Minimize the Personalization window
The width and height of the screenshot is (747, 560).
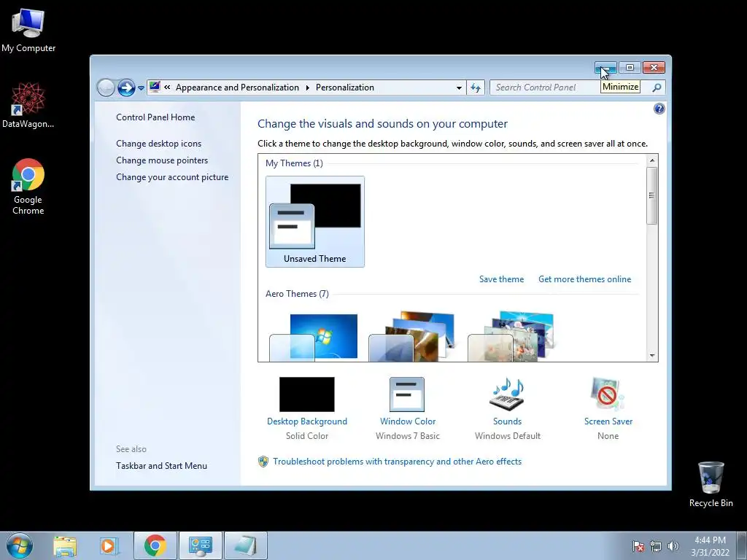pos(605,68)
